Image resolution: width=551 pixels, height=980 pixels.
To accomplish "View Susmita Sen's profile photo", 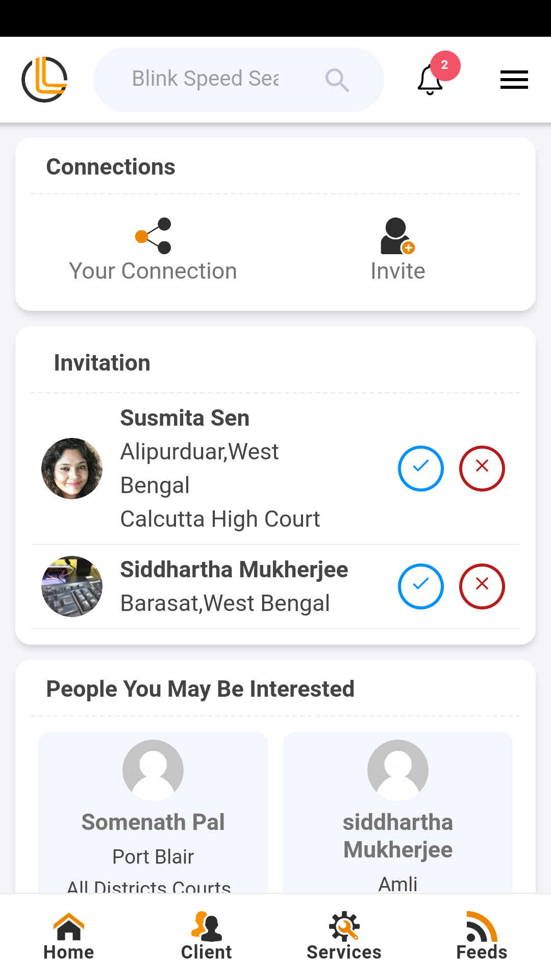I will pyautogui.click(x=72, y=468).
